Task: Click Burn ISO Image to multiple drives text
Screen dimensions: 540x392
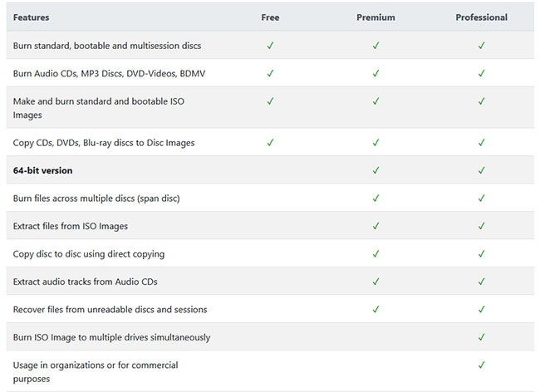Action: pos(111,337)
